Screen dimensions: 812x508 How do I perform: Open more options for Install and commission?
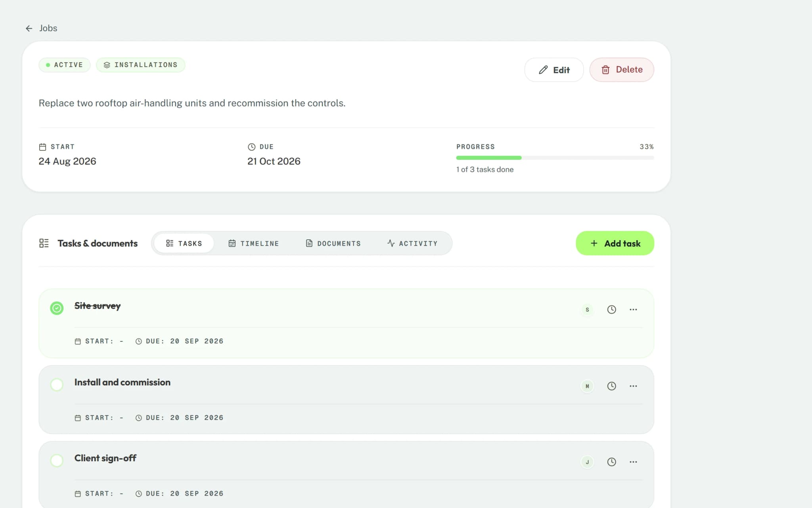pyautogui.click(x=633, y=386)
